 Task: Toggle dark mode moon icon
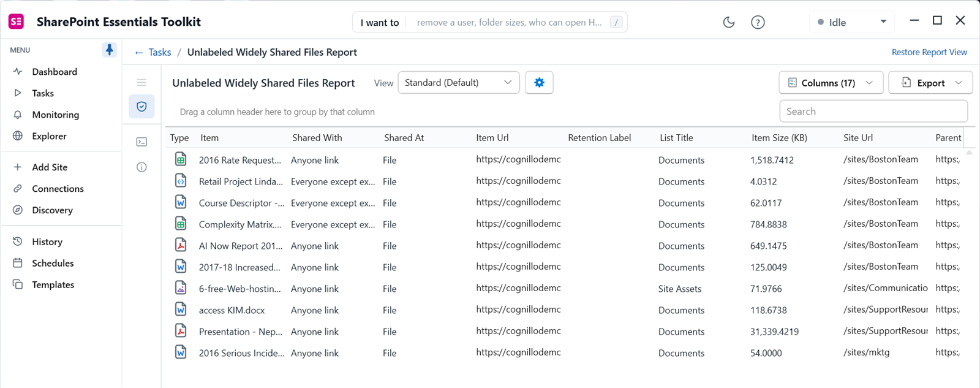729,22
